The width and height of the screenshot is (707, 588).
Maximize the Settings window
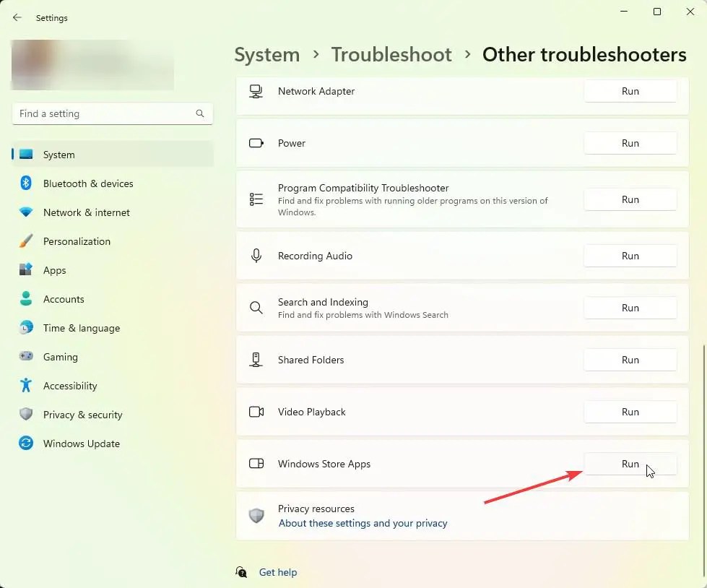[657, 12]
